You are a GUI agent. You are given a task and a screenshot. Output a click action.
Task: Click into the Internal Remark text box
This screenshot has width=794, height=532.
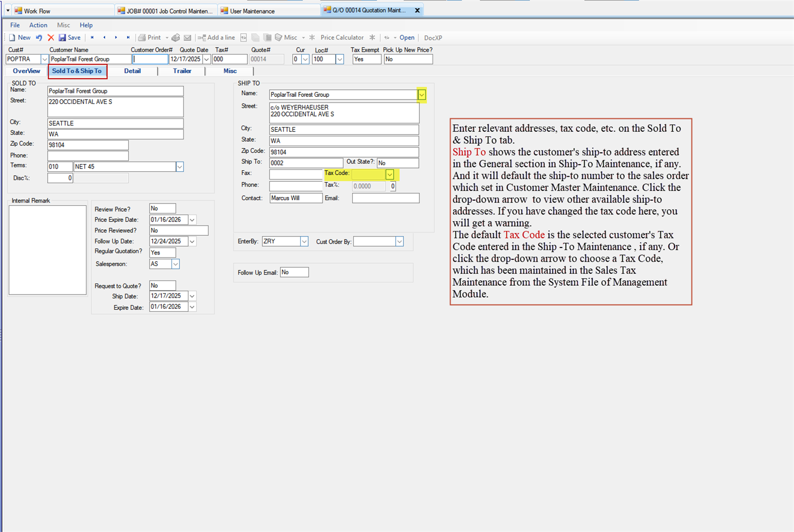pyautogui.click(x=48, y=250)
